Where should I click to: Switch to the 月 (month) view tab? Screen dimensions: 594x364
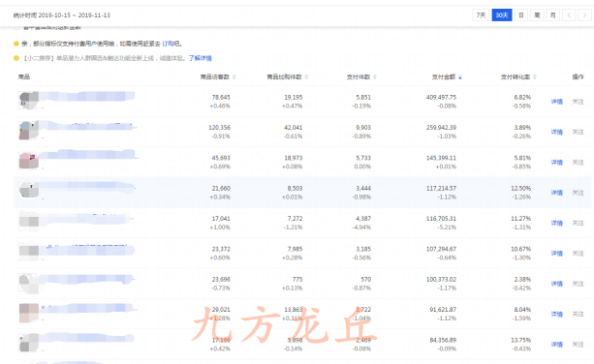click(553, 15)
